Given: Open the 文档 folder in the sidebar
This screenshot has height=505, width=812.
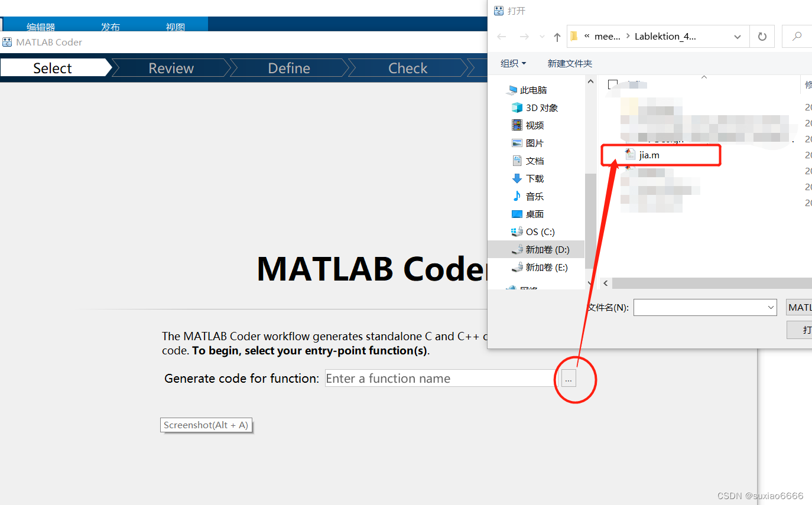Looking at the screenshot, I should coord(528,161).
